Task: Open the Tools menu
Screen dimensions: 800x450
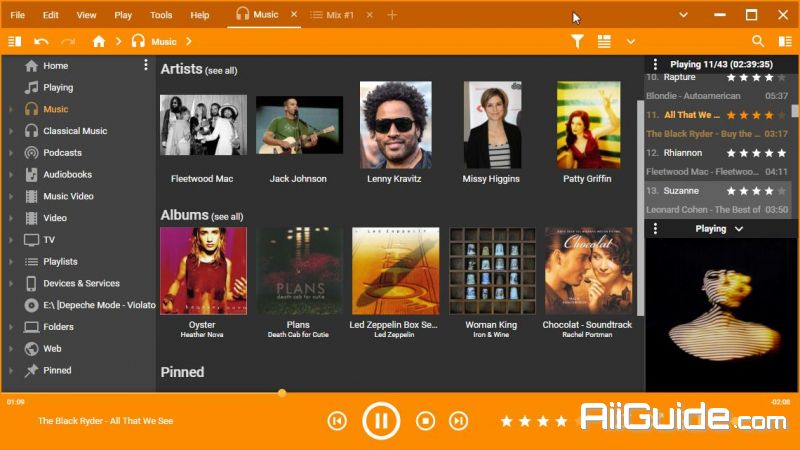Action: [161, 15]
